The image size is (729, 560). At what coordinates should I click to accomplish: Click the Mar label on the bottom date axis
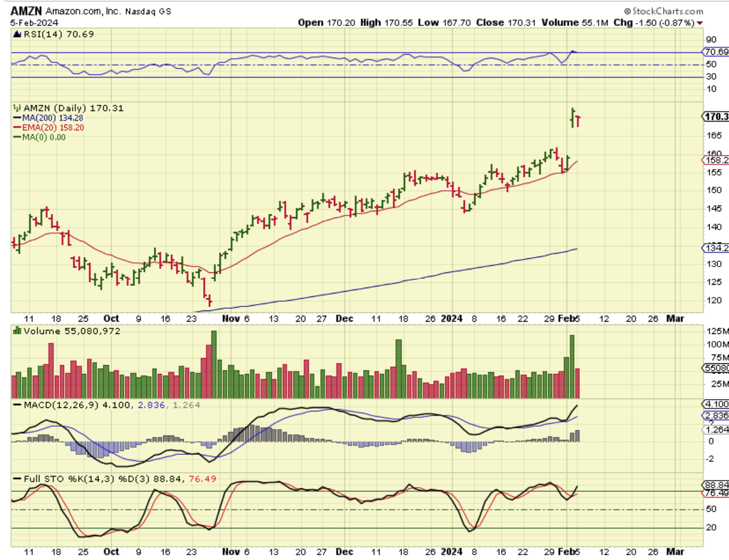pos(675,552)
